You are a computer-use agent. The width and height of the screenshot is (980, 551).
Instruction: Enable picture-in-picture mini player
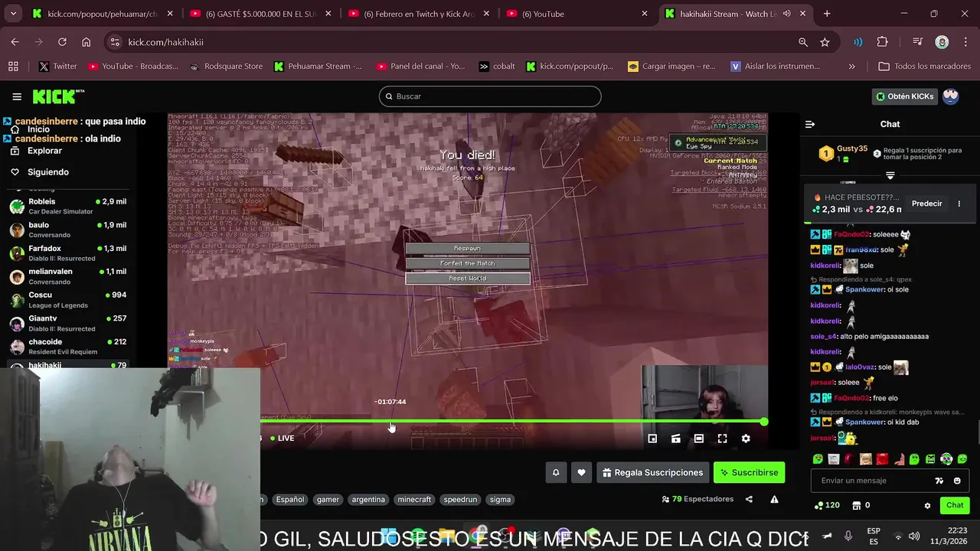(652, 439)
